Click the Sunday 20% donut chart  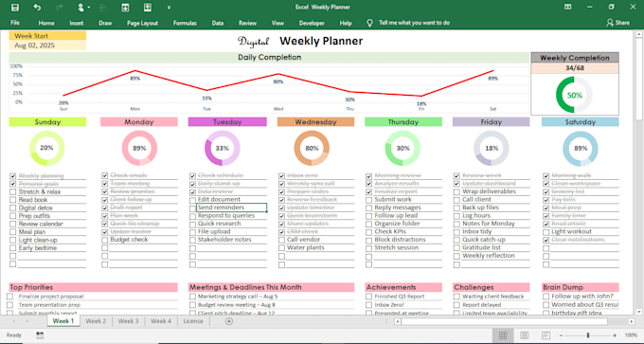(x=46, y=148)
